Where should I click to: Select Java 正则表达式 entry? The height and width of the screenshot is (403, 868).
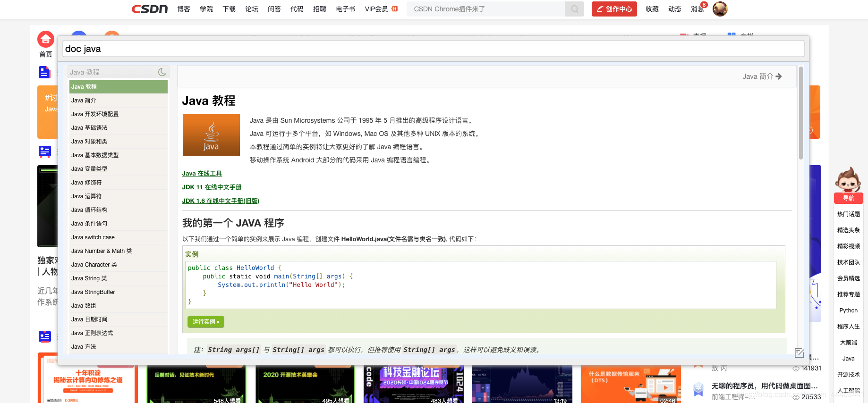(119, 333)
